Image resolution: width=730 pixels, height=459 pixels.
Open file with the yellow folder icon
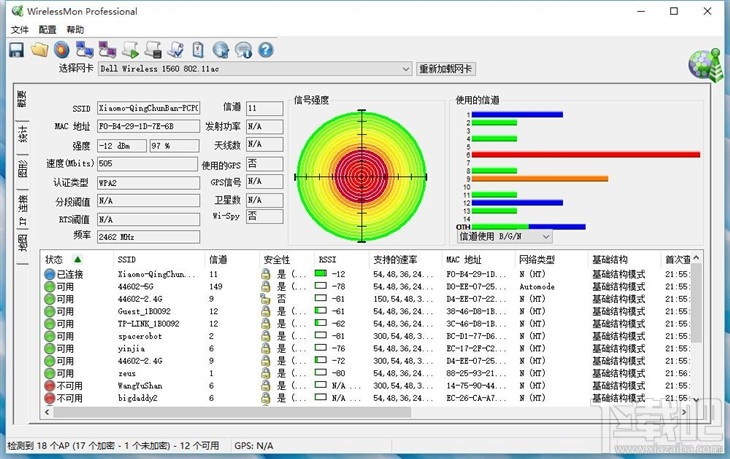point(40,50)
